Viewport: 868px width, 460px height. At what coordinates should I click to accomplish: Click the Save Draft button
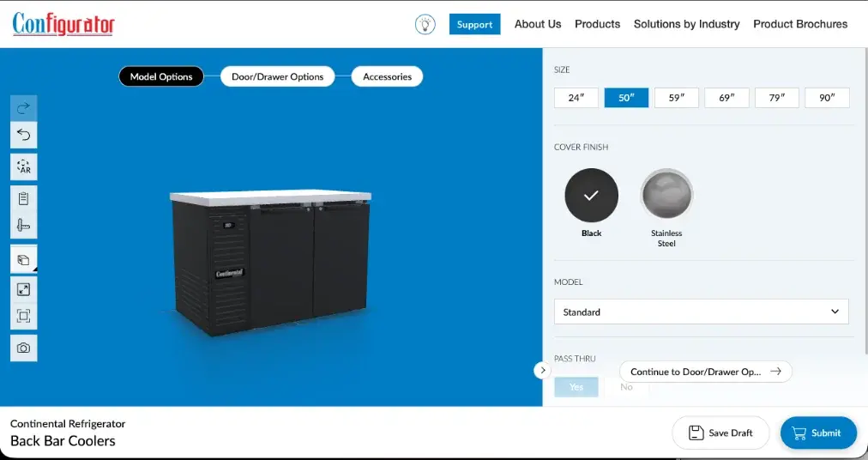pyautogui.click(x=720, y=433)
